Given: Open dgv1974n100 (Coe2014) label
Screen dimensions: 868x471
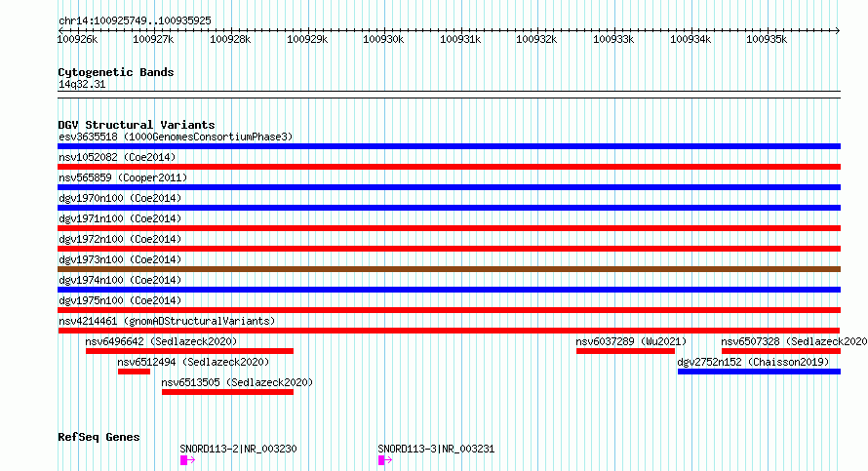Looking at the screenshot, I should (x=120, y=280).
